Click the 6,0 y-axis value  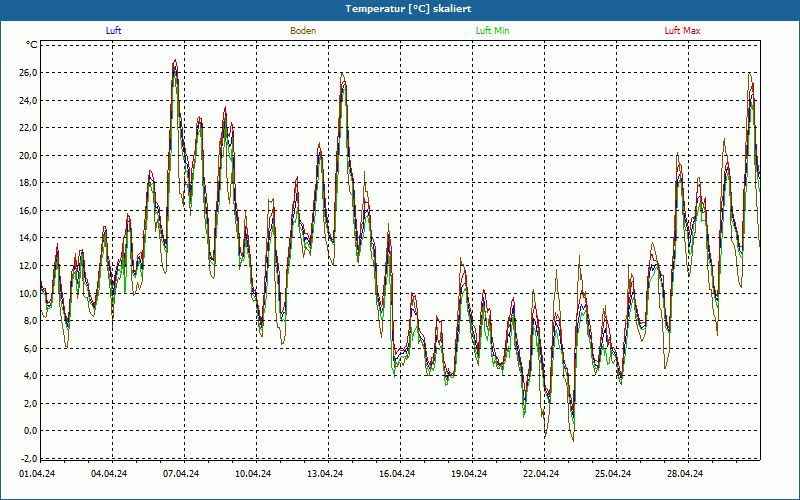point(31,348)
